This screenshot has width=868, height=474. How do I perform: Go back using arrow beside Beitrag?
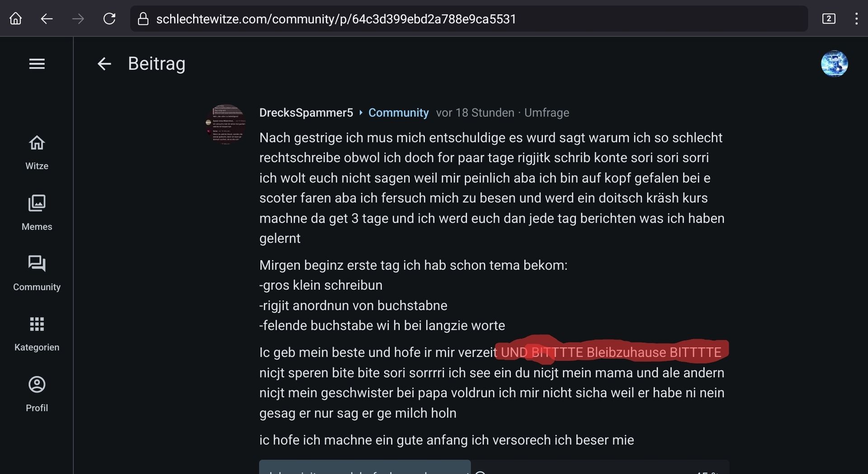click(x=104, y=64)
